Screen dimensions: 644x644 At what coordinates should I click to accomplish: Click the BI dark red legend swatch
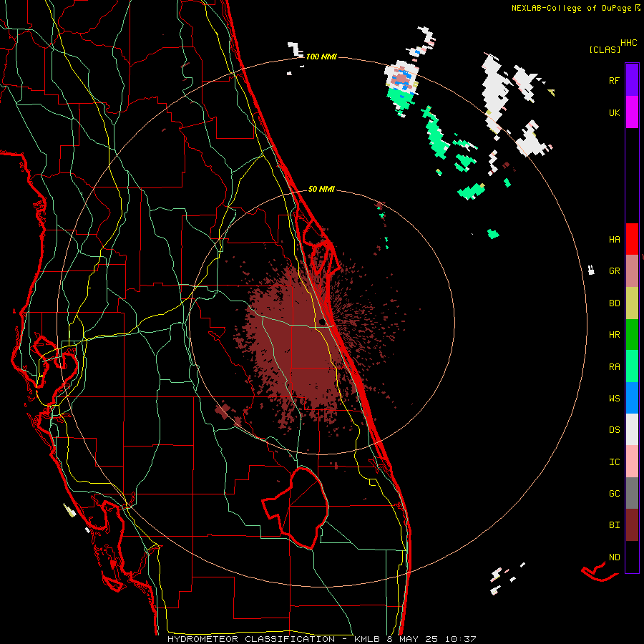tap(632, 525)
